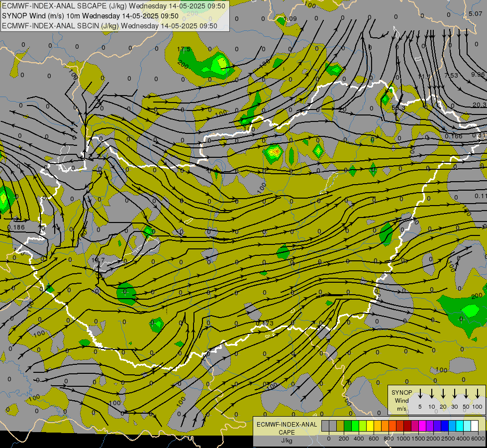Select the dark red swatch right of 1000 tick
The width and height of the screenshot is (487, 448).
407,426
